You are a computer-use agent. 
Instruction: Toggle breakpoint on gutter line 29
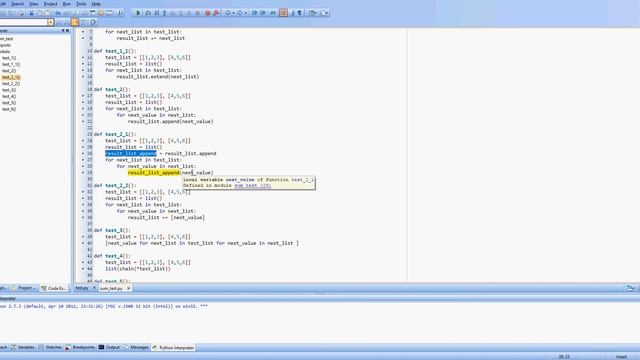pyautogui.click(x=83, y=173)
